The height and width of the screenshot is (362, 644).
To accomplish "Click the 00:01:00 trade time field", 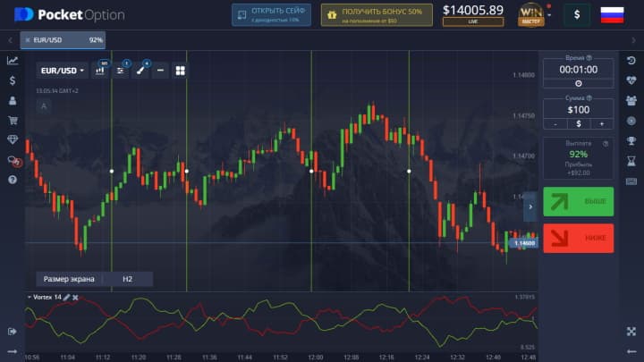I will pyautogui.click(x=578, y=69).
